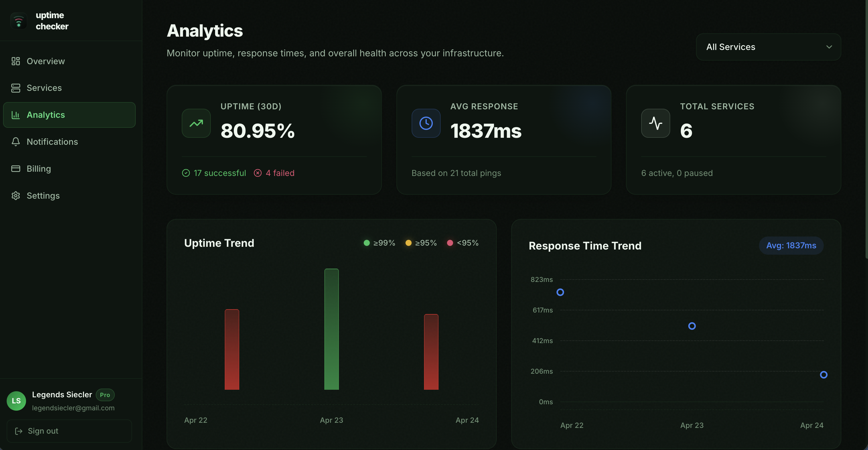Click the Avg: 1837ms badge
Image resolution: width=868 pixels, height=450 pixels.
click(x=791, y=246)
